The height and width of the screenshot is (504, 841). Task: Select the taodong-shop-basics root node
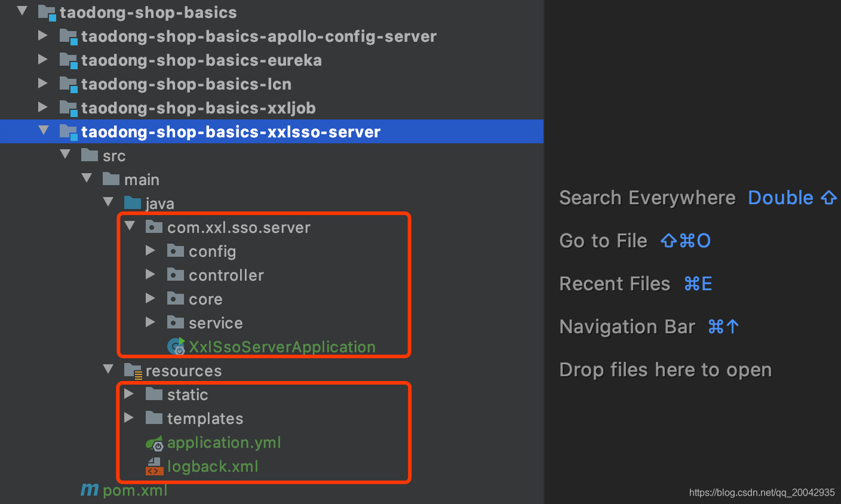pos(148,13)
